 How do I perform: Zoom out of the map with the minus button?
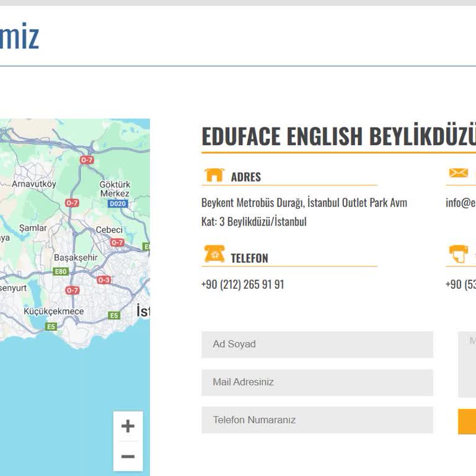[x=128, y=456]
